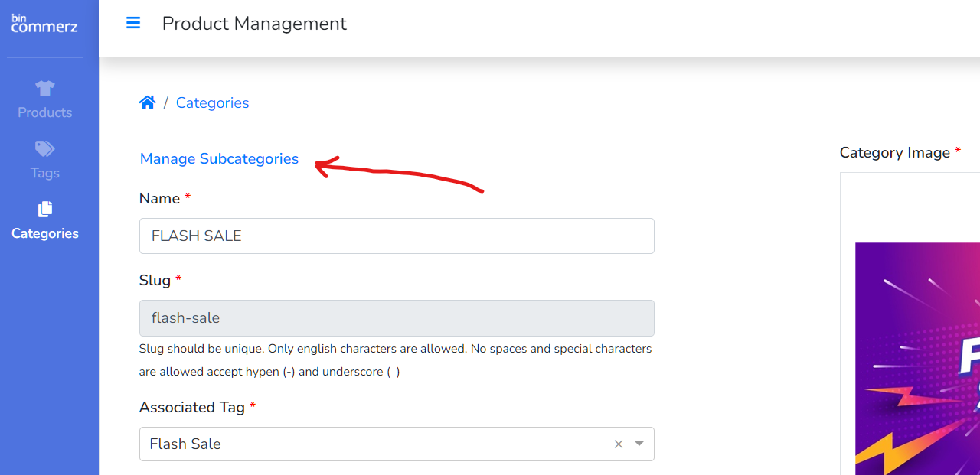The image size is (980, 475).
Task: Click the Associated Tag field label
Action: pyautogui.click(x=191, y=407)
